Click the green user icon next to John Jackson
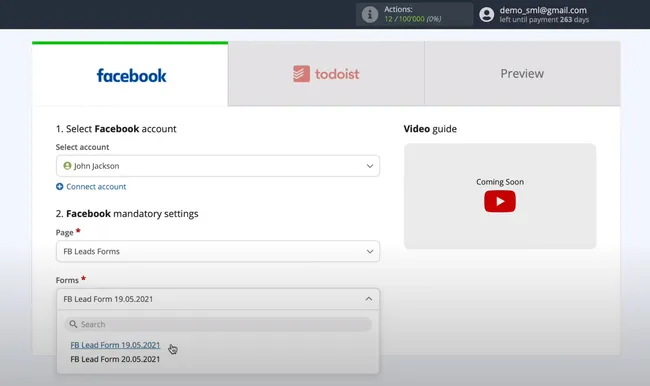Screen dimensions: 650x386 point(67,166)
